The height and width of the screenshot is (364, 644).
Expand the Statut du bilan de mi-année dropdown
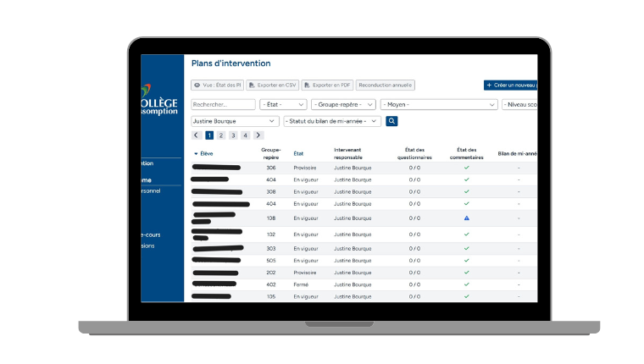pos(331,121)
